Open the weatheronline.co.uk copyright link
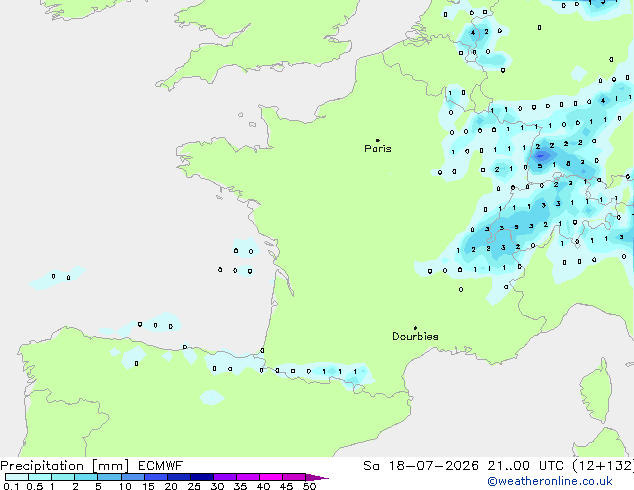Screen dimensions: 634x490 click(x=550, y=481)
